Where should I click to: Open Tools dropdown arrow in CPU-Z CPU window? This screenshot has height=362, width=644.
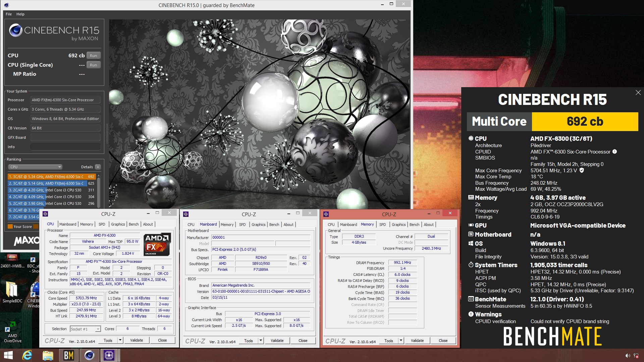click(120, 340)
